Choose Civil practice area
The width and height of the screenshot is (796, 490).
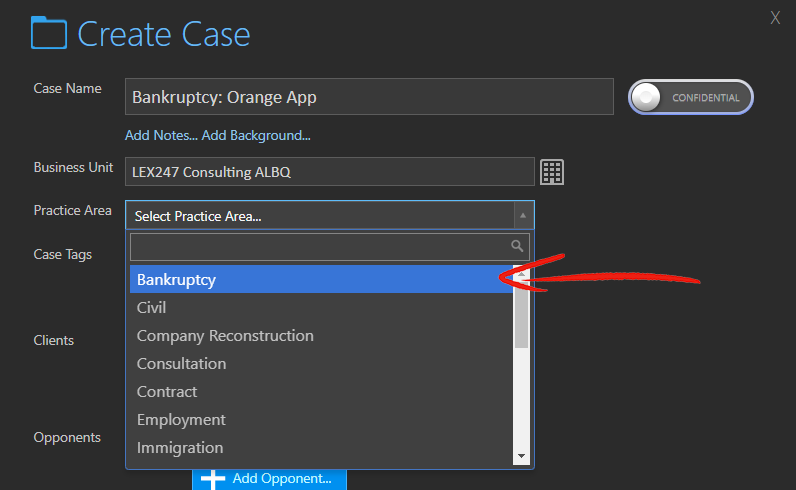pyautogui.click(x=152, y=308)
